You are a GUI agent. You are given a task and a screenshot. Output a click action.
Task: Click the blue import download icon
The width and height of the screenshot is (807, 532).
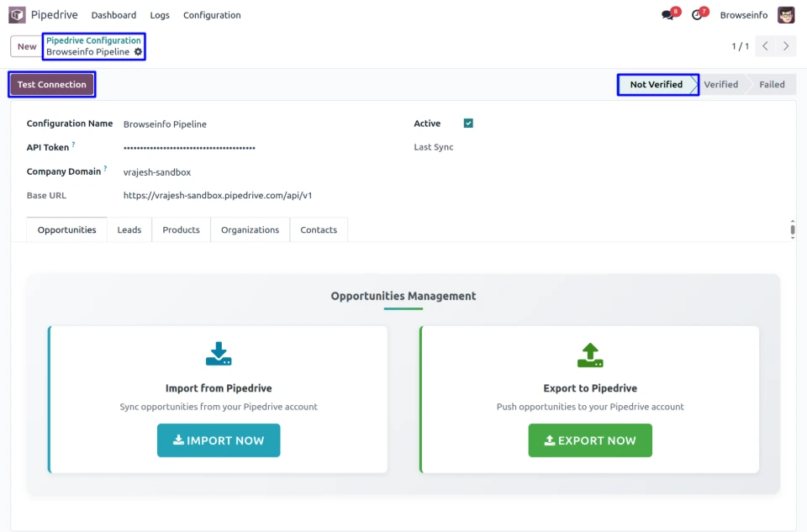pos(219,354)
